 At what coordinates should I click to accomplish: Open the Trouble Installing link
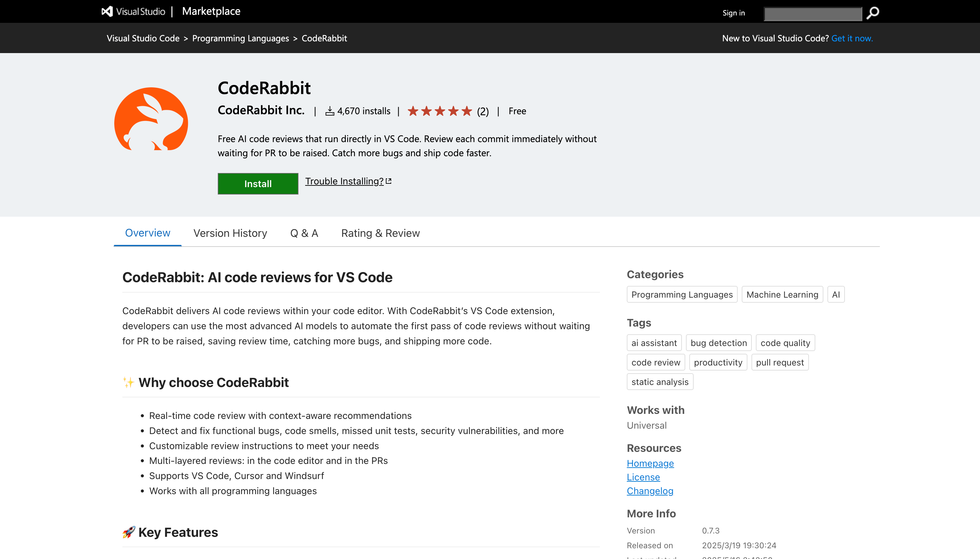coord(344,181)
